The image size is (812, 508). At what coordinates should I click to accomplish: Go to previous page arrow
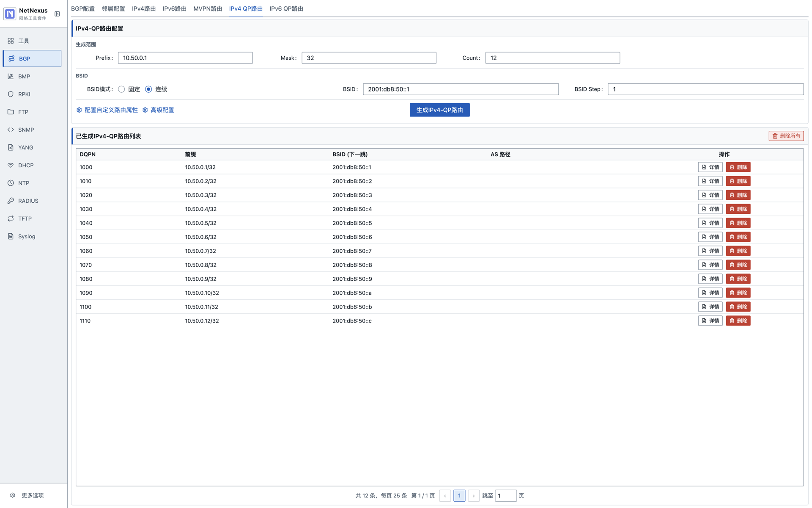[445, 496]
